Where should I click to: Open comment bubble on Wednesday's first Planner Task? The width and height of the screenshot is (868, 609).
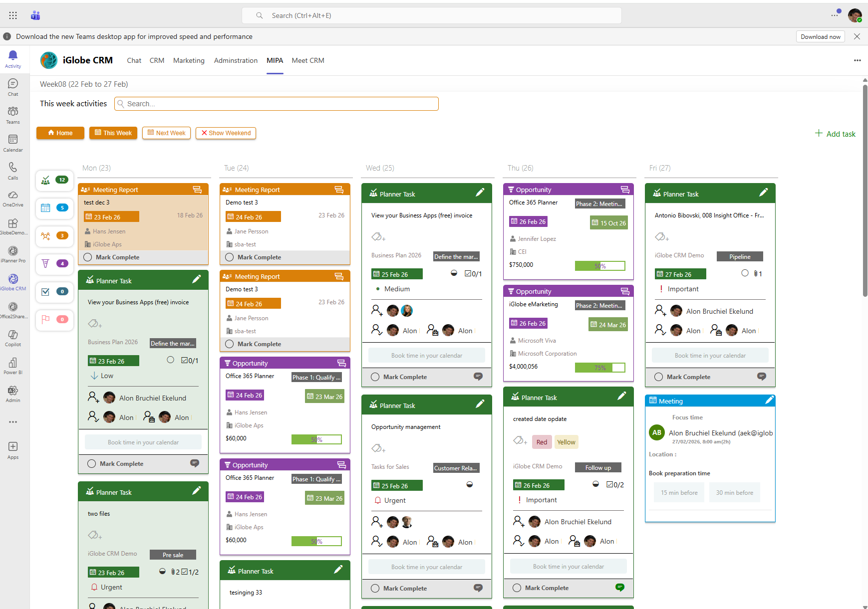478,377
